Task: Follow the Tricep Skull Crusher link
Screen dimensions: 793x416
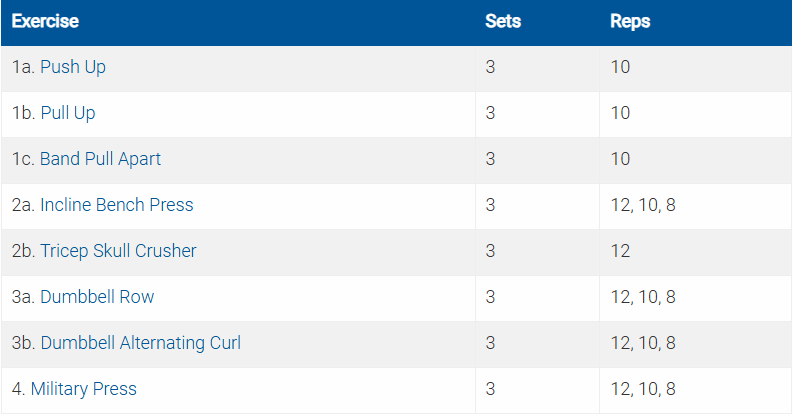Action: (x=118, y=252)
